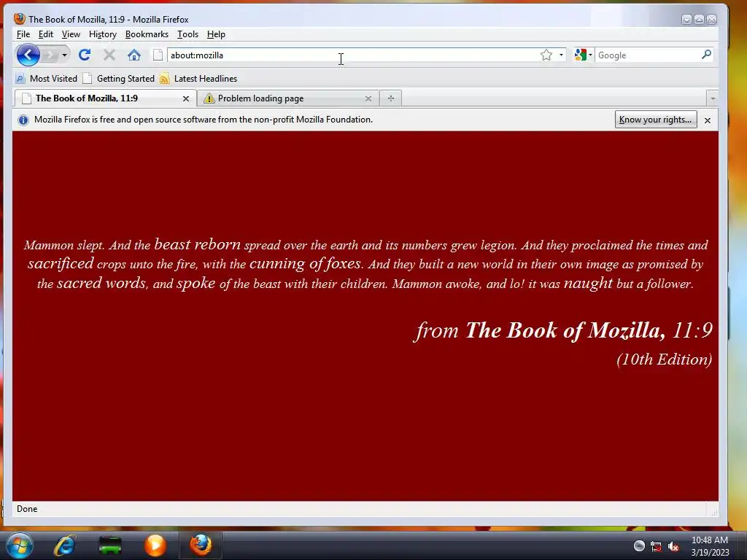Click the about:mozilla address field
Viewport: 747px width, 560px height.
(x=352, y=55)
